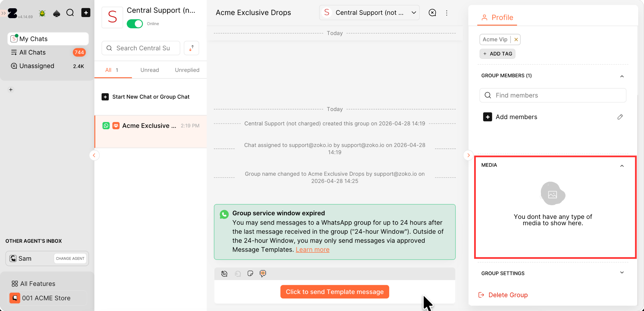
Task: Collapse the Group Members section
Action: 622,76
